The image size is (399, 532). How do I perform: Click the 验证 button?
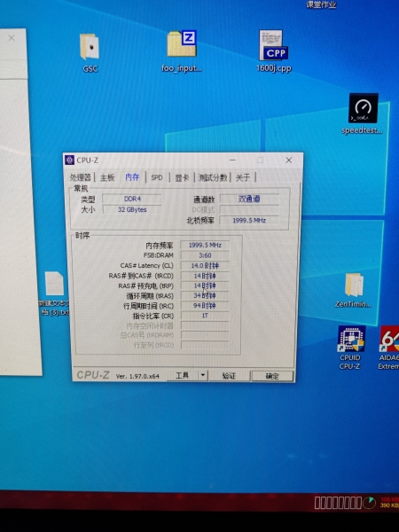click(229, 376)
